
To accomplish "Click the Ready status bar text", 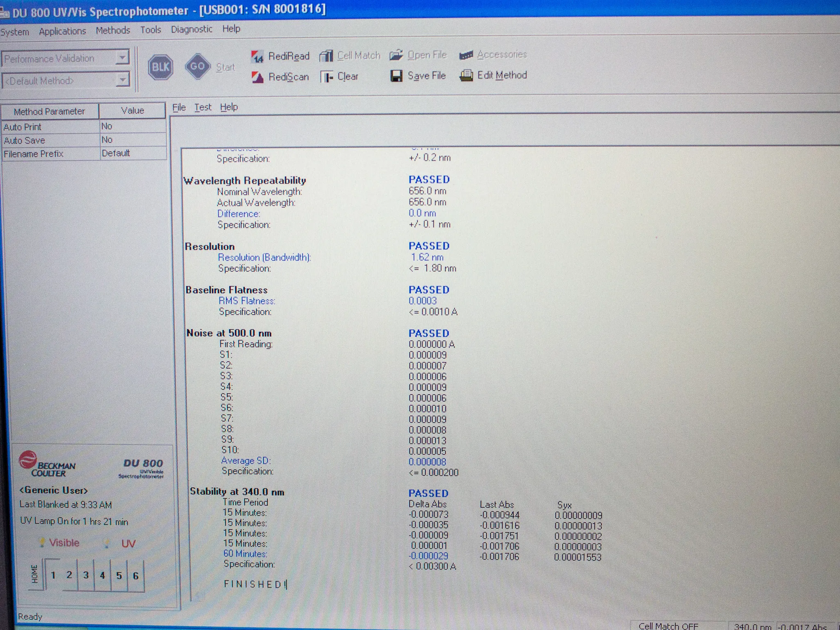I will pos(30,616).
